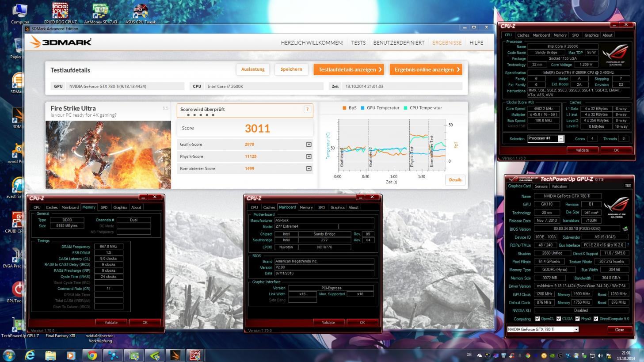Click the Close button in GPU-Z

pos(619,330)
